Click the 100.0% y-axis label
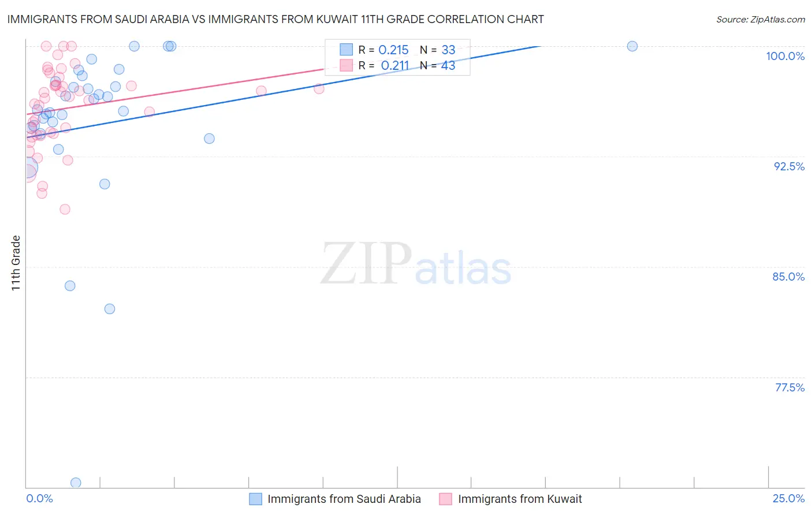Image resolution: width=812 pixels, height=515 pixels. pyautogui.click(x=785, y=56)
